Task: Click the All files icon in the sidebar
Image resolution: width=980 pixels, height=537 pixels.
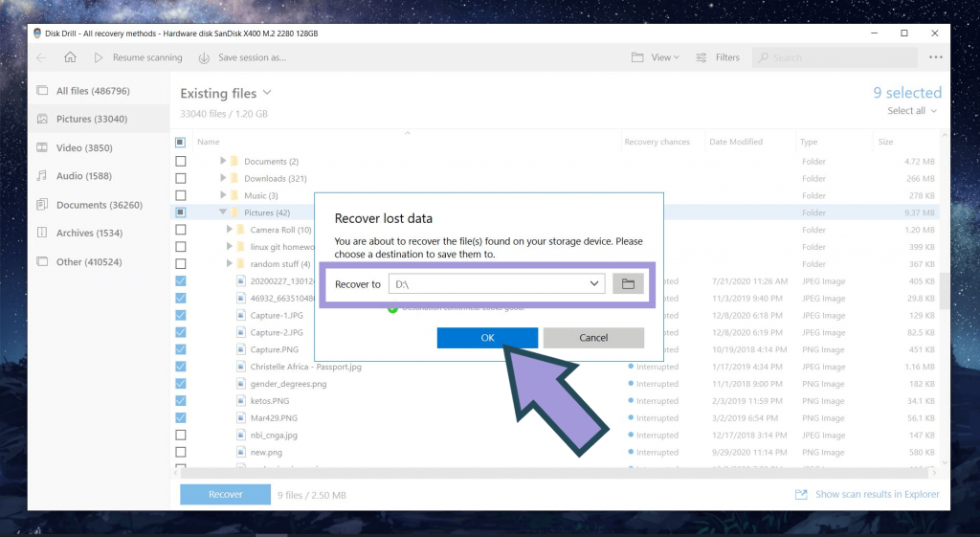Action: (x=42, y=91)
